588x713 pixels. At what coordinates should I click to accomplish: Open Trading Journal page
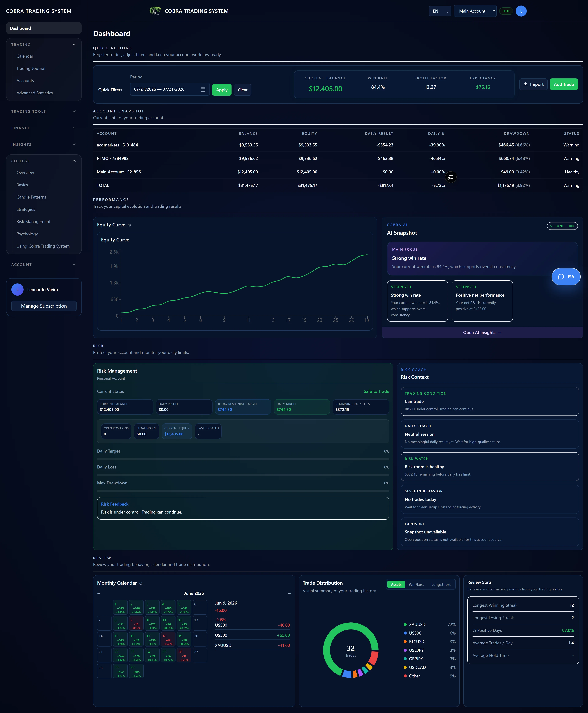[x=31, y=68]
